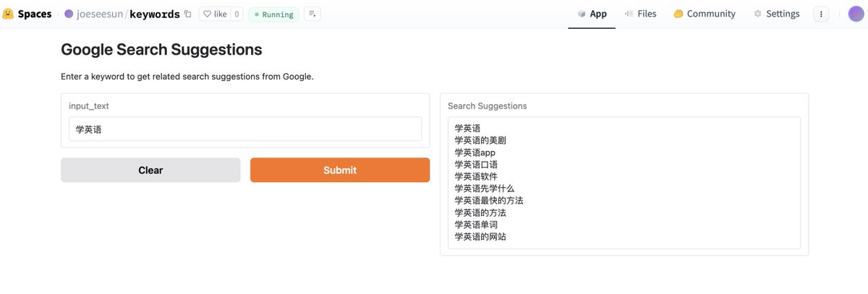
Task: Open the three-dot more options menu
Action: point(822,14)
